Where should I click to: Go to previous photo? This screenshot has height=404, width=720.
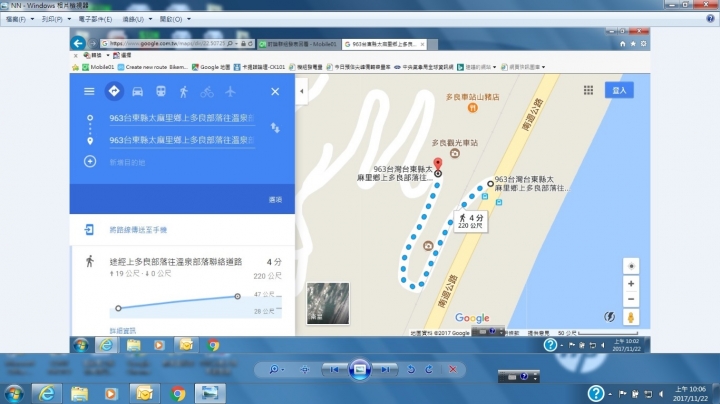tap(334, 370)
